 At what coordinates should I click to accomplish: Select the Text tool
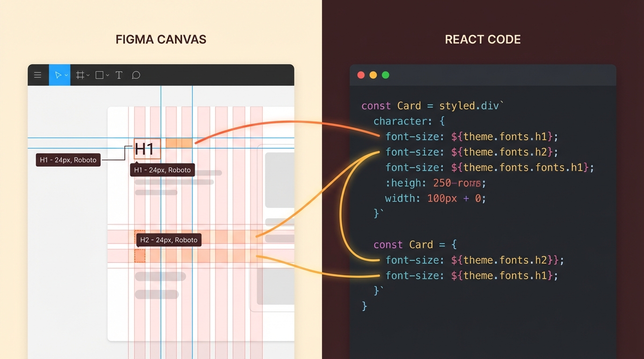click(119, 75)
